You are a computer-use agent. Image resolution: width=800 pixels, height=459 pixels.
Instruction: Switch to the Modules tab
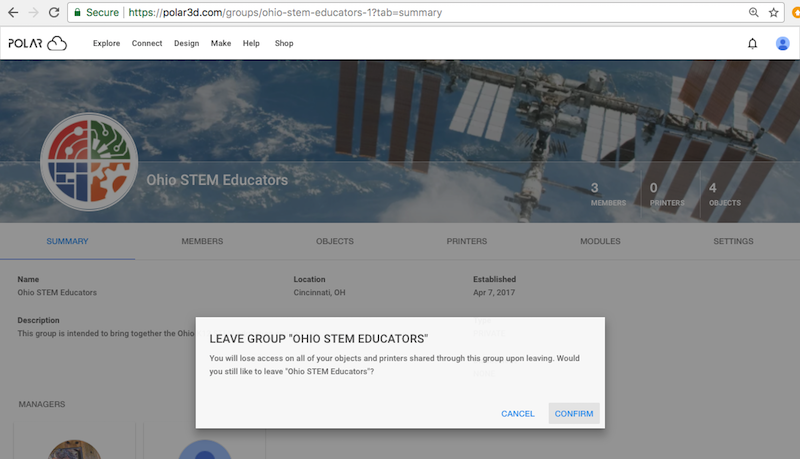coord(600,241)
